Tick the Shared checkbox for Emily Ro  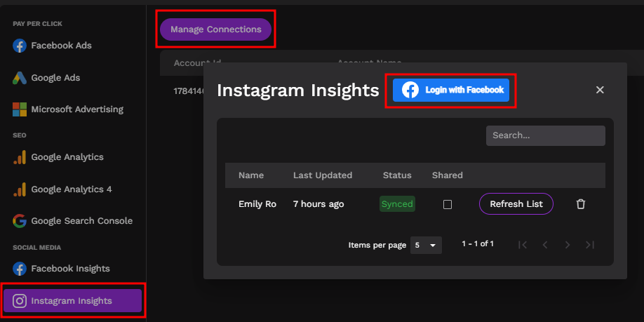(x=448, y=204)
